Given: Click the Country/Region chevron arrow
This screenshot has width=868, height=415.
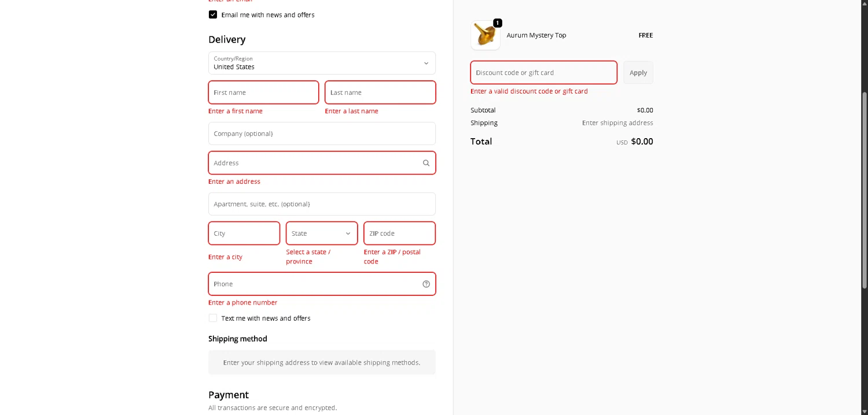Looking at the screenshot, I should tap(426, 63).
